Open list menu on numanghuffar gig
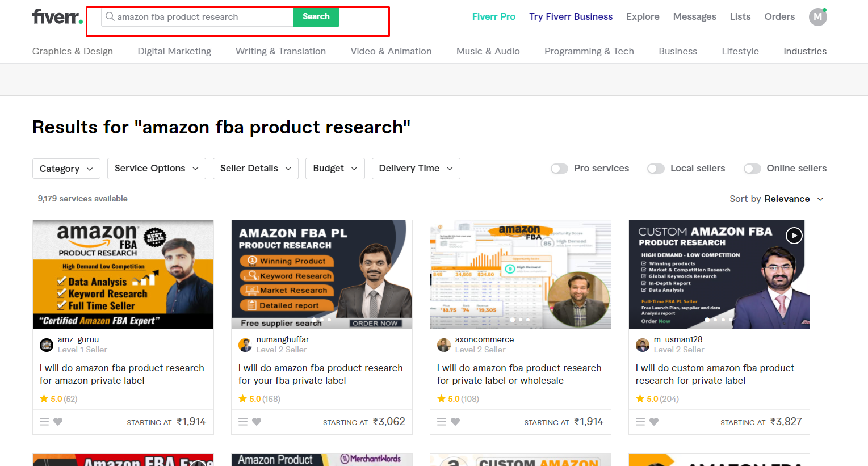Screen dimensions: 868x466 pyautogui.click(x=243, y=422)
